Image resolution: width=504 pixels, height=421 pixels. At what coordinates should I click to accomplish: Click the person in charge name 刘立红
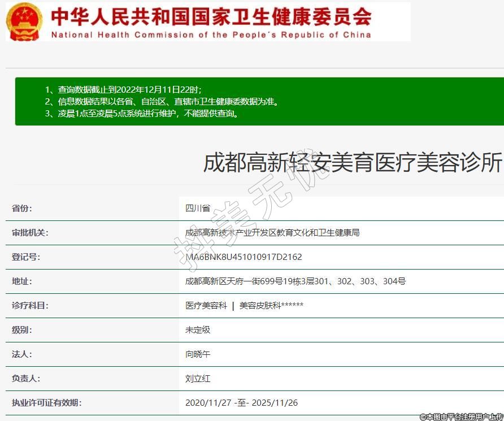click(x=198, y=379)
